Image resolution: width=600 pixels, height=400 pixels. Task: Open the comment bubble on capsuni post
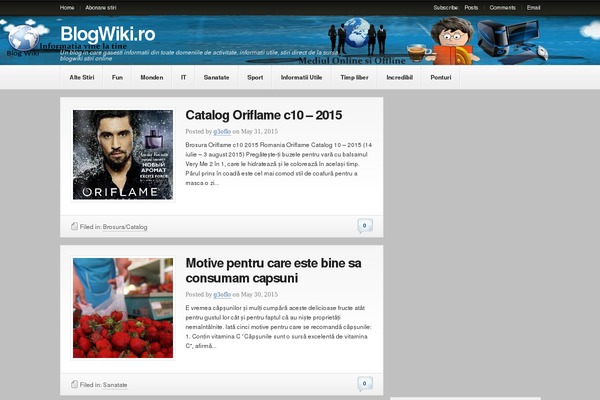(365, 384)
